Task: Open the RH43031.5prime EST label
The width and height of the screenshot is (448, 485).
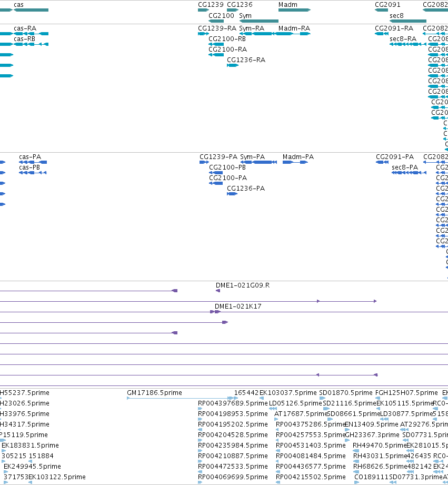Action: tap(380, 456)
